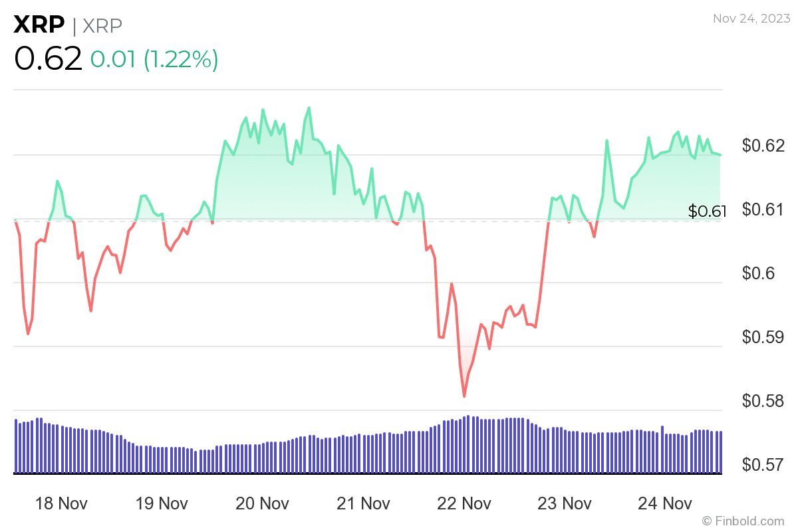Click the $0.57 price axis label
Screen dimensions: 798x532
click(x=763, y=464)
